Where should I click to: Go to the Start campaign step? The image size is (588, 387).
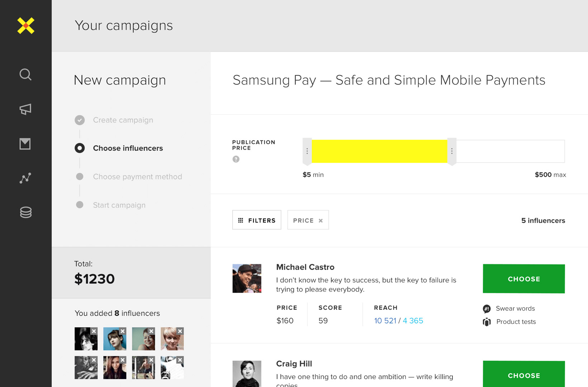(119, 205)
